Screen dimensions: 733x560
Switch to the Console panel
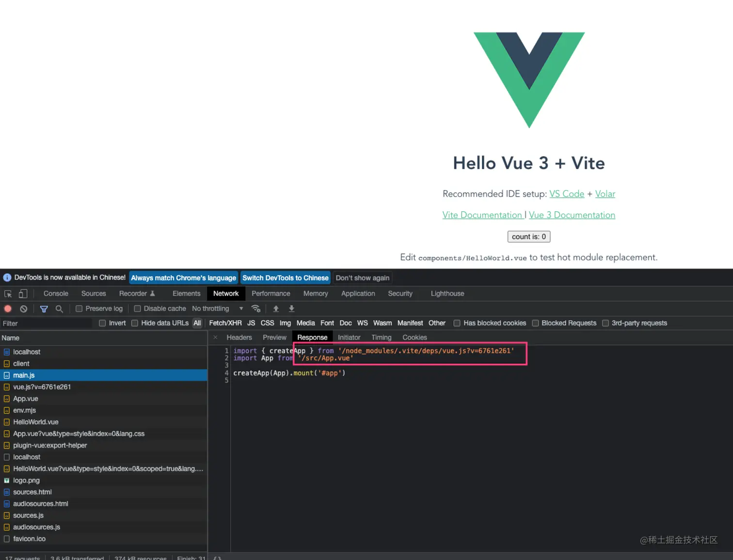pos(56,294)
